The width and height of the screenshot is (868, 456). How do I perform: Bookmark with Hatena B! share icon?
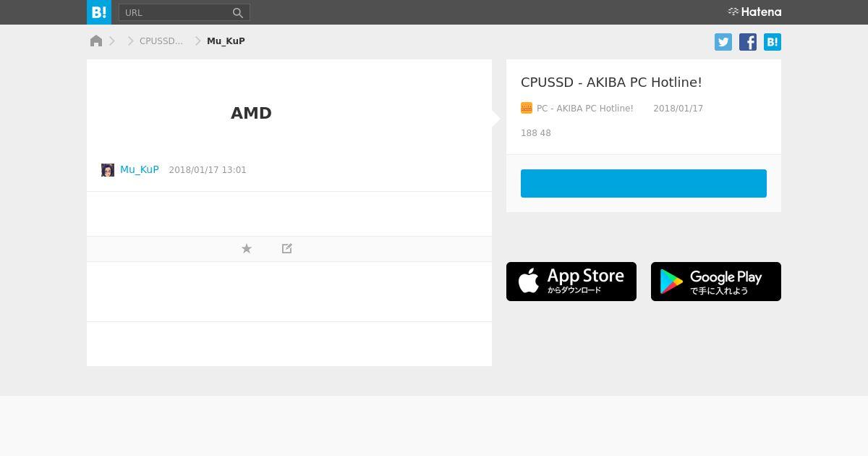click(x=773, y=42)
